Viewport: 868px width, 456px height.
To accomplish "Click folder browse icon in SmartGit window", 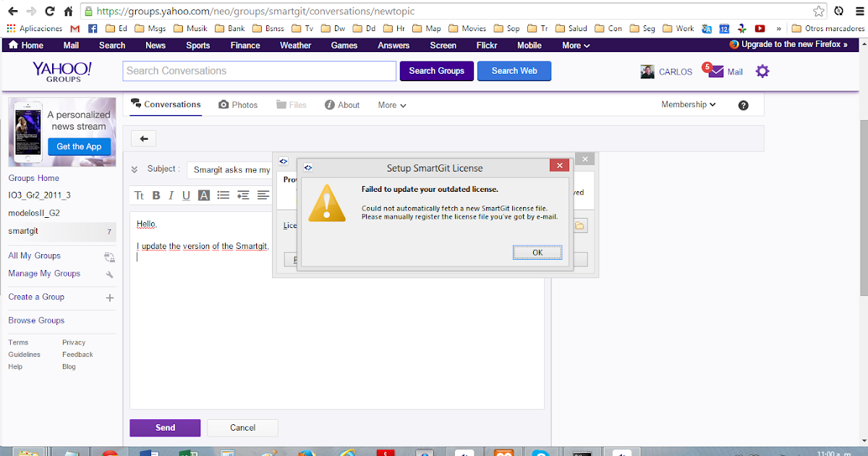I will [580, 227].
